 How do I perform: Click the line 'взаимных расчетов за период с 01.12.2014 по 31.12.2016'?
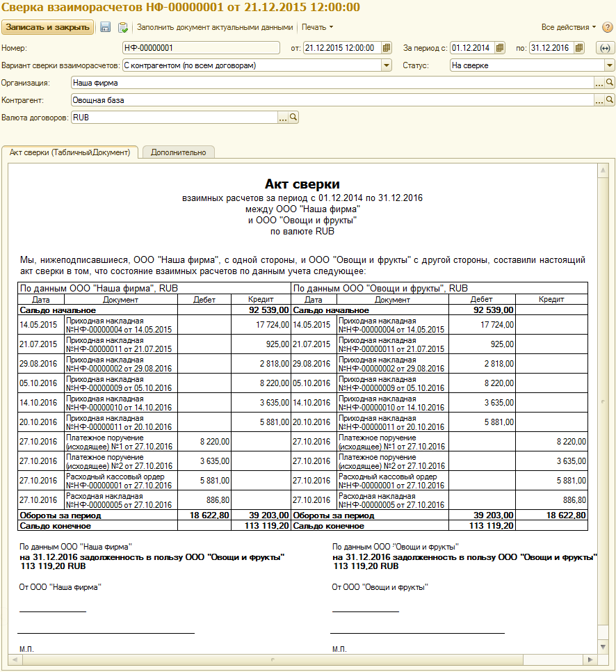click(x=302, y=198)
